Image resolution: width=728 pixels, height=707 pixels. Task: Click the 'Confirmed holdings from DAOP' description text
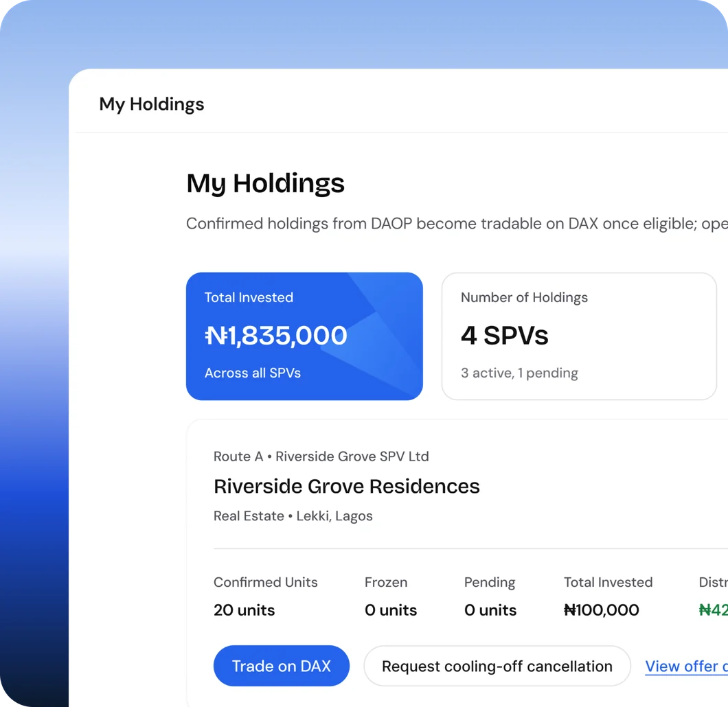click(x=457, y=224)
